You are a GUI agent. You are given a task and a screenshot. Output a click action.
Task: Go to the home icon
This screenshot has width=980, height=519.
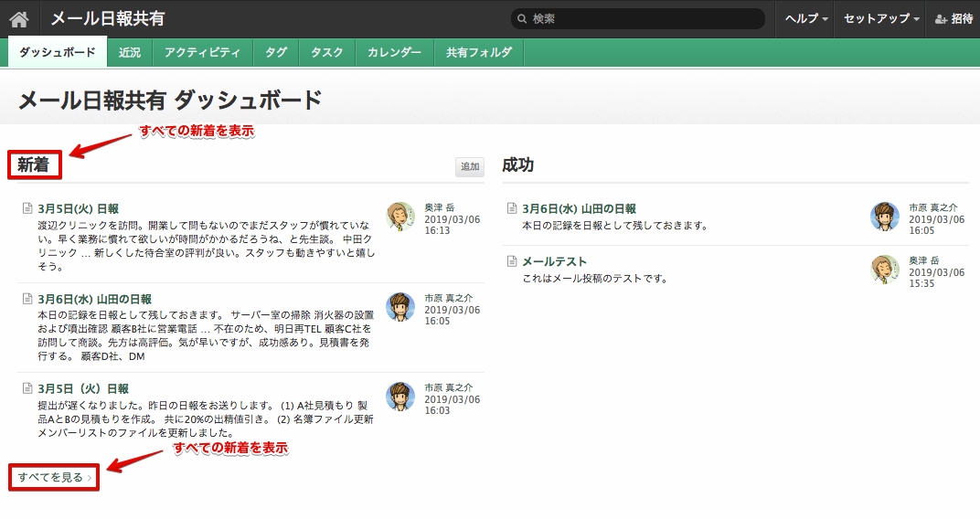tap(19, 19)
